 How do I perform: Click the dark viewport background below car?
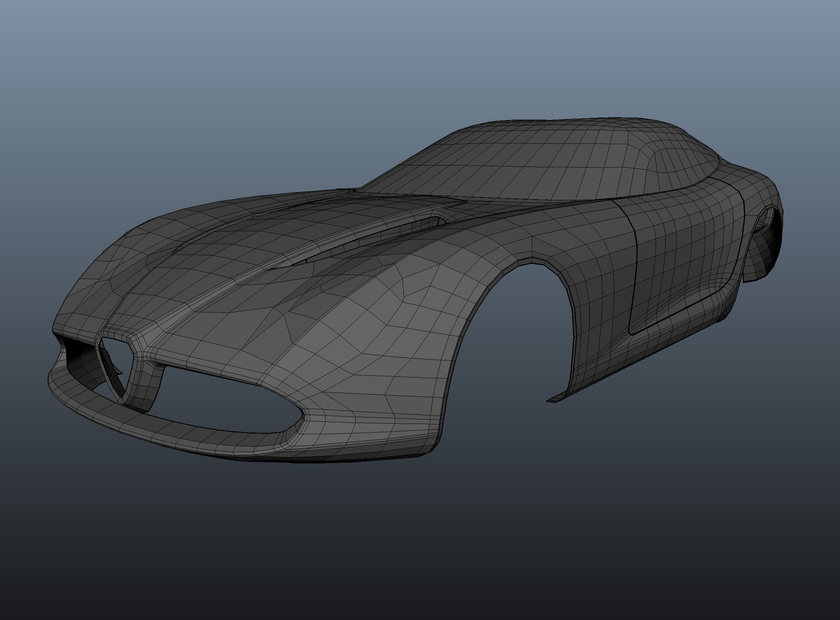[x=413, y=544]
